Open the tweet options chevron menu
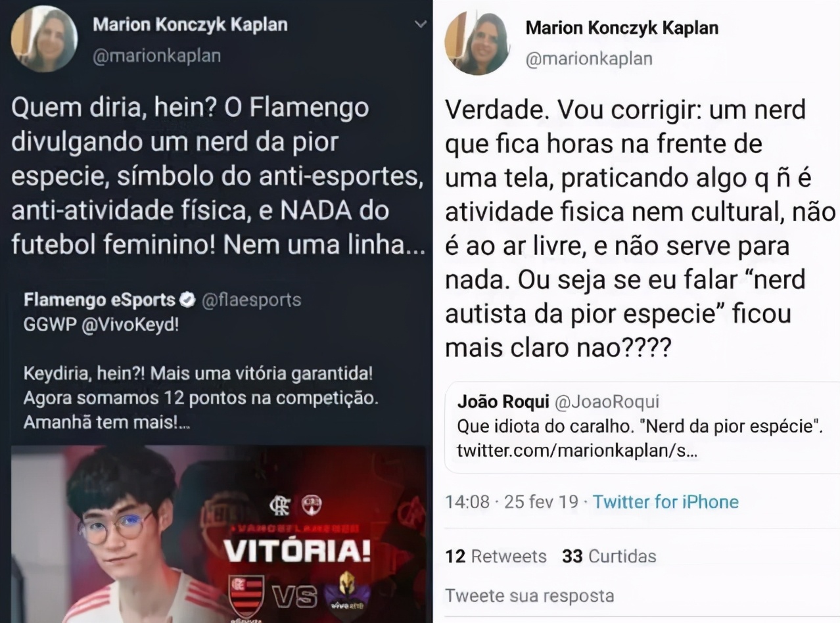The image size is (840, 623). coord(421,25)
